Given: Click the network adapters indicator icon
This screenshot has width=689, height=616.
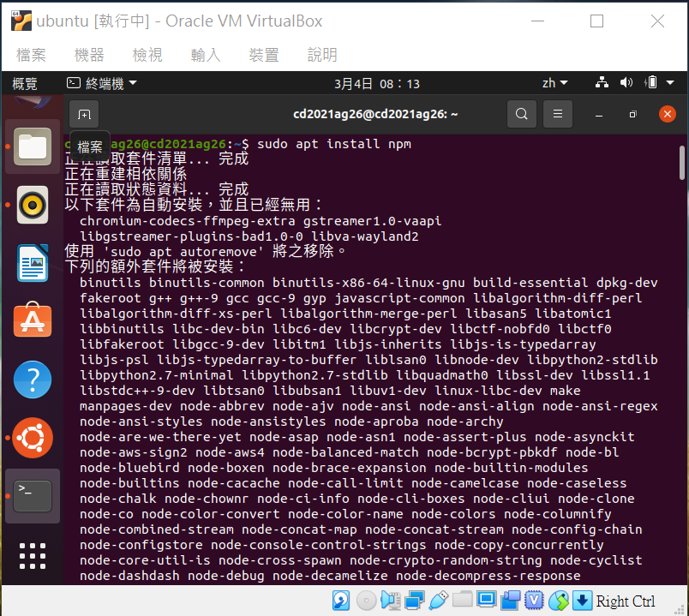Looking at the screenshot, I should [x=415, y=601].
